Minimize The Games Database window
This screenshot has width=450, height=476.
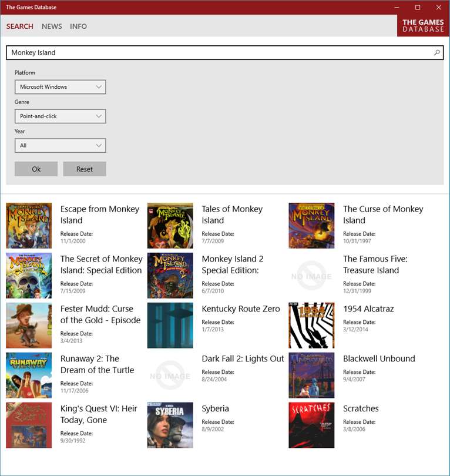click(397, 7)
